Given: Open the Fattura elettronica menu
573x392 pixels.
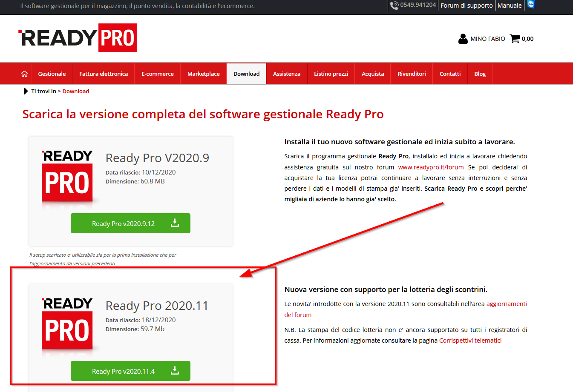Looking at the screenshot, I should pyautogui.click(x=104, y=74).
